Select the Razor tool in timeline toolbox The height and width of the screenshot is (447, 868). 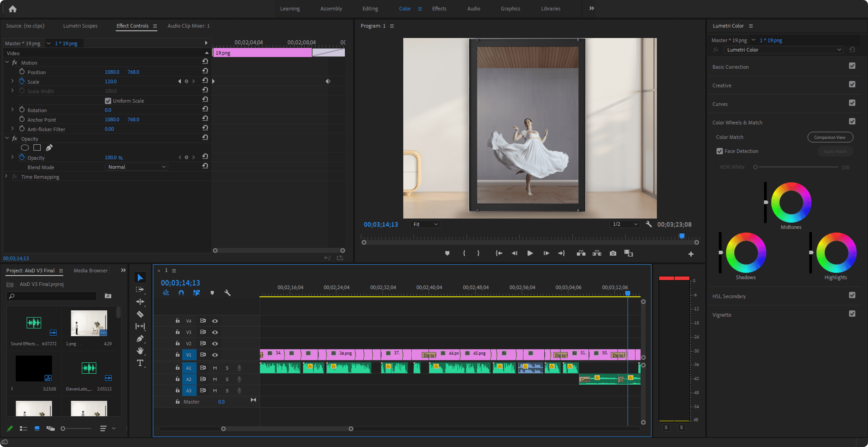pos(140,314)
